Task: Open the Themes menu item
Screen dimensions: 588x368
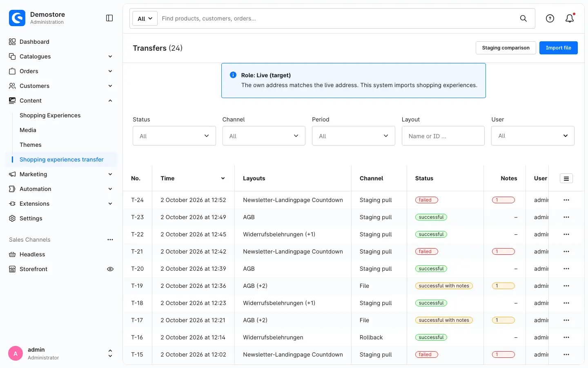Action: point(31,145)
